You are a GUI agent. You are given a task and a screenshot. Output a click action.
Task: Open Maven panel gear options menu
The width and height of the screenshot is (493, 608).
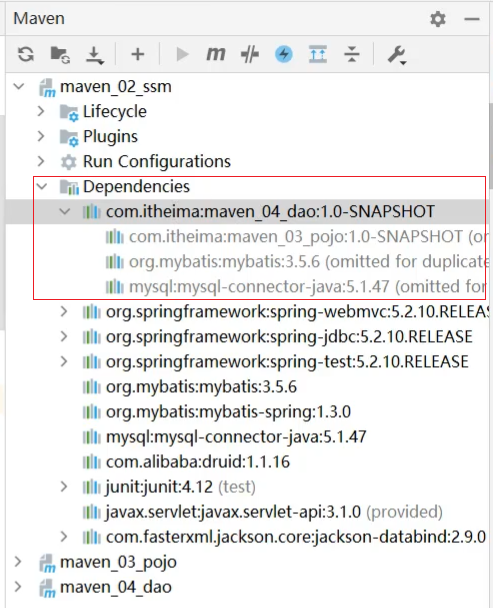tap(438, 19)
